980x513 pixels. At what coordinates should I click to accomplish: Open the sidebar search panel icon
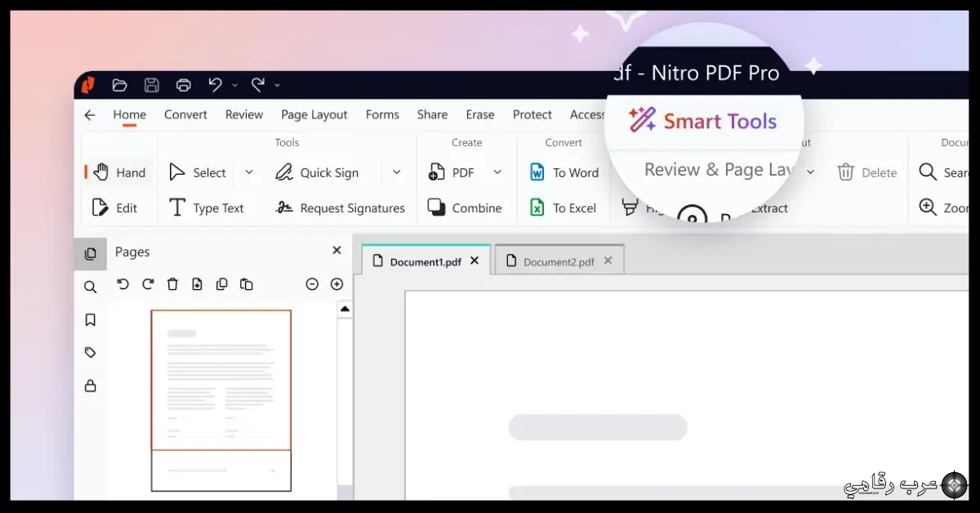pyautogui.click(x=90, y=287)
